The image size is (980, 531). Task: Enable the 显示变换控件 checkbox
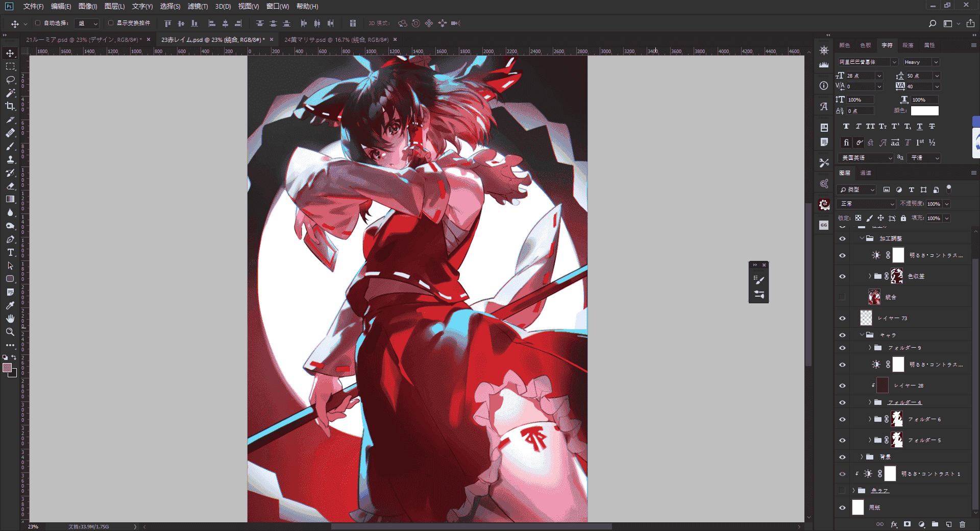tap(111, 23)
